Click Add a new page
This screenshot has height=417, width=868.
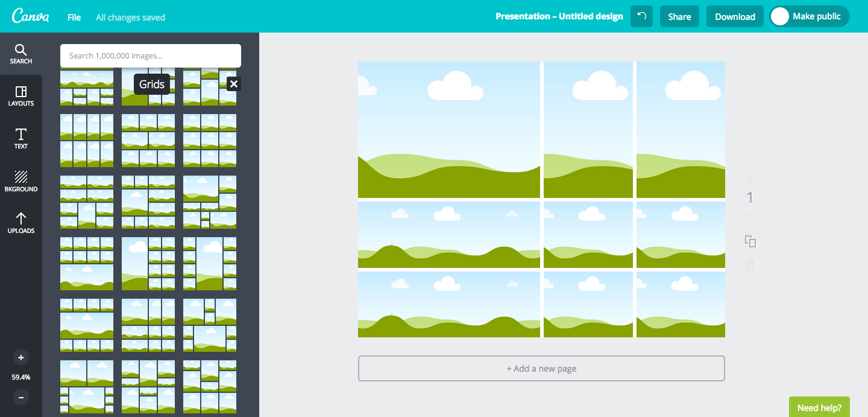click(x=541, y=369)
